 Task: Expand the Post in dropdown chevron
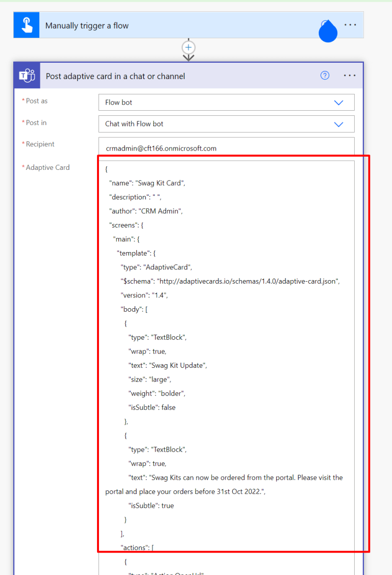click(338, 124)
